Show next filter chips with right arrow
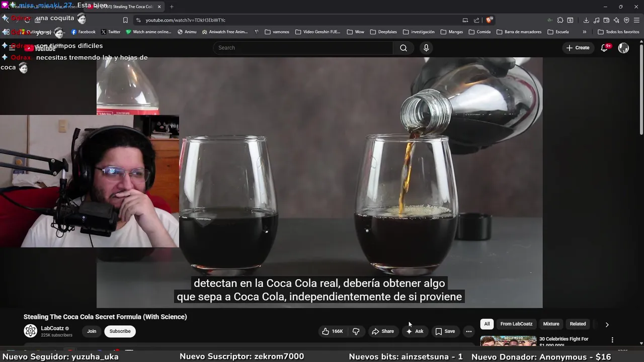Screen dimensions: 644x362 (607, 324)
